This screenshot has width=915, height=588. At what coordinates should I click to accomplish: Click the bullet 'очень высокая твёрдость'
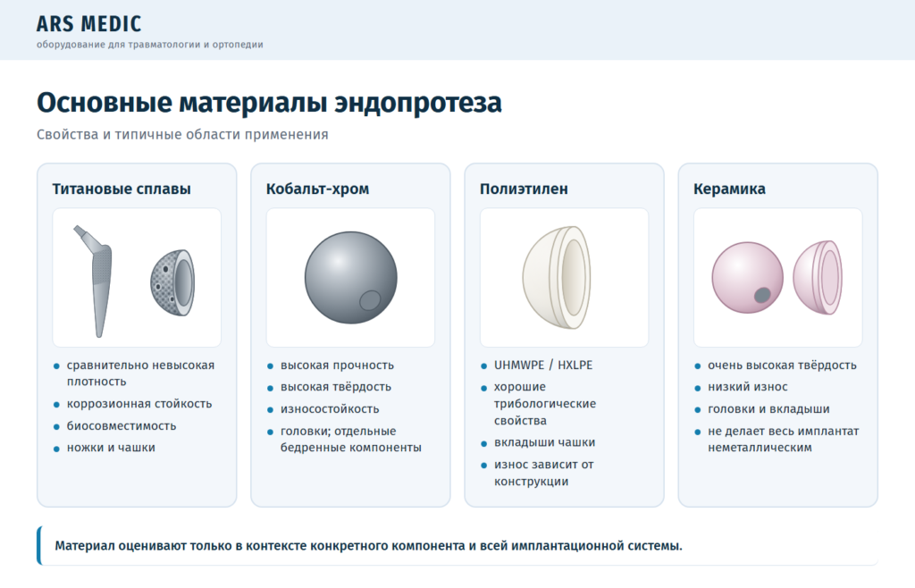tap(782, 365)
